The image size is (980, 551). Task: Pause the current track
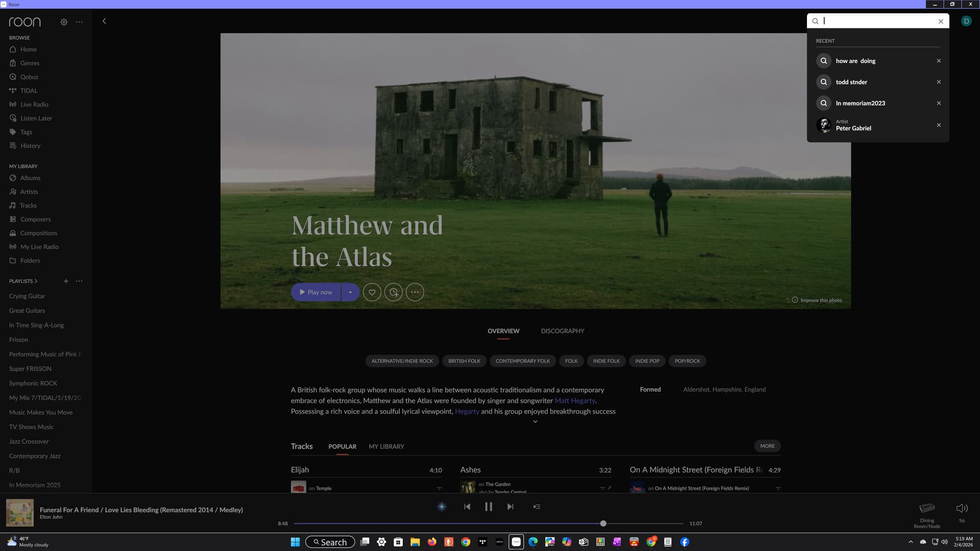click(x=488, y=507)
